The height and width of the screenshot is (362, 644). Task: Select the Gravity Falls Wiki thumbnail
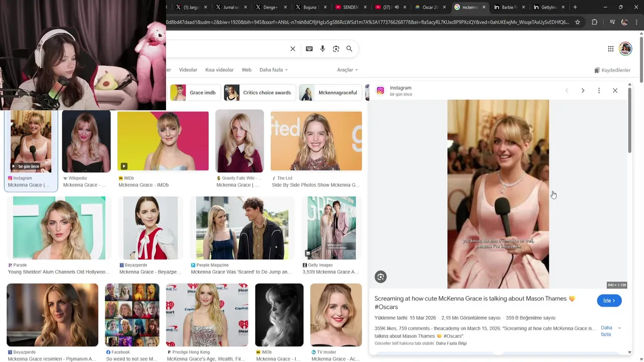239,141
